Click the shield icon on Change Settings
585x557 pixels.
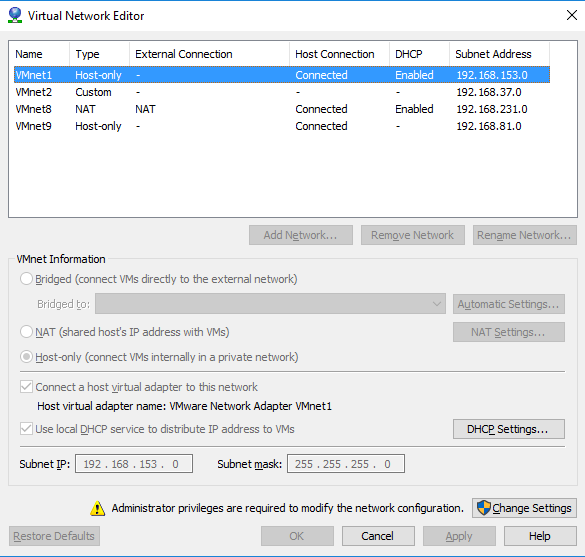click(484, 508)
